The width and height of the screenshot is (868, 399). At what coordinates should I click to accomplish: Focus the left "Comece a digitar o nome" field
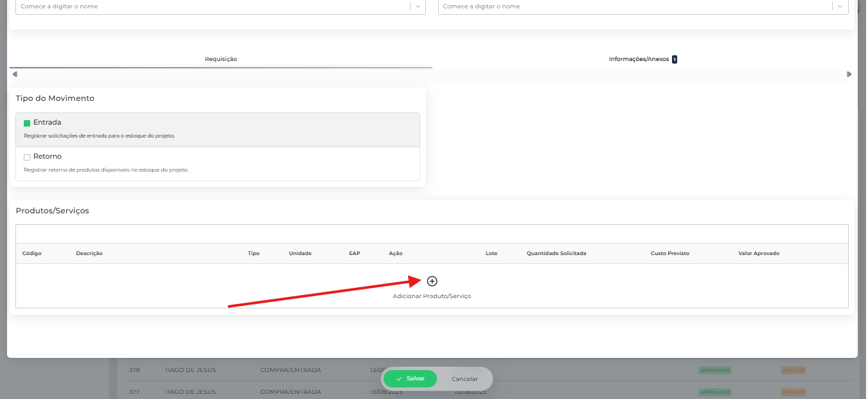[x=212, y=6]
